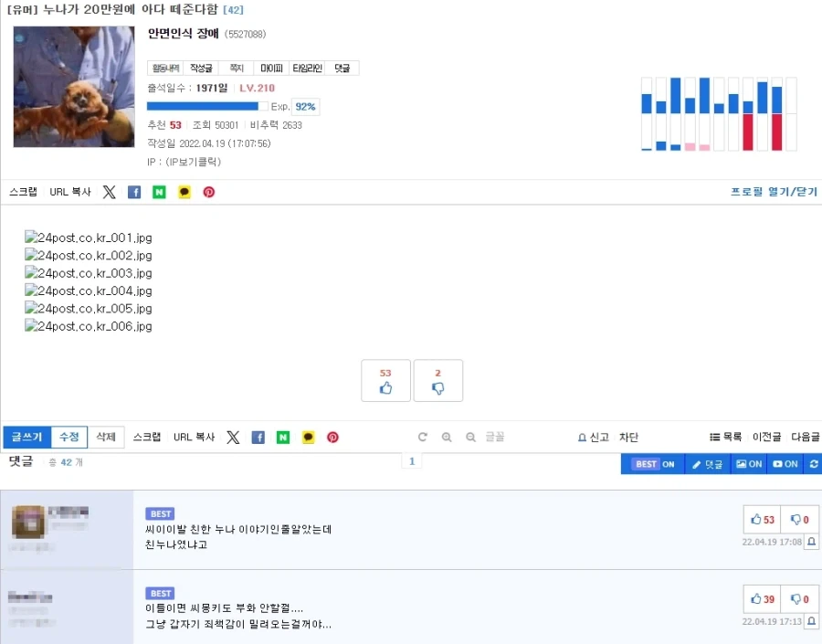Open broken image 24post.co.kr_001.jpg
The image size is (822, 644).
coord(89,238)
